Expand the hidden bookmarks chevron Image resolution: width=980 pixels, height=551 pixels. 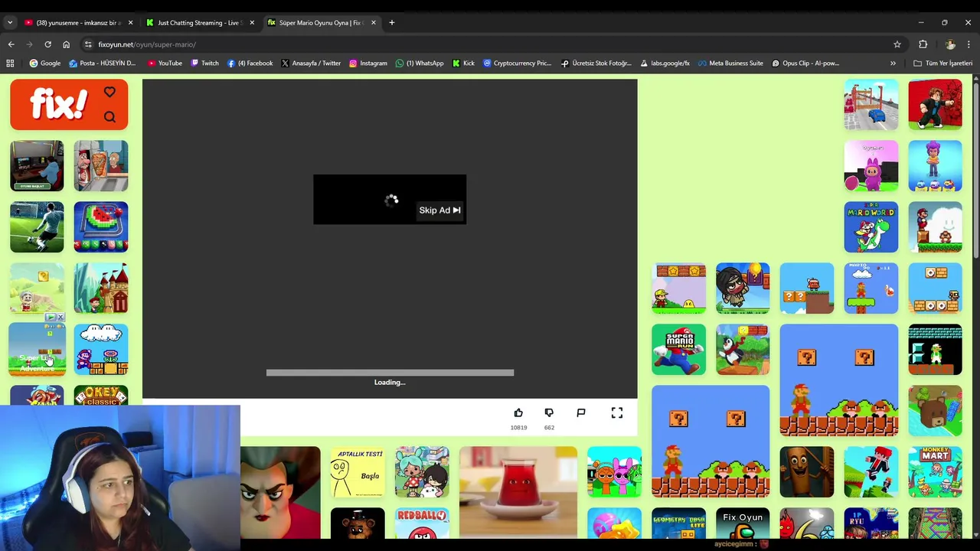click(893, 64)
